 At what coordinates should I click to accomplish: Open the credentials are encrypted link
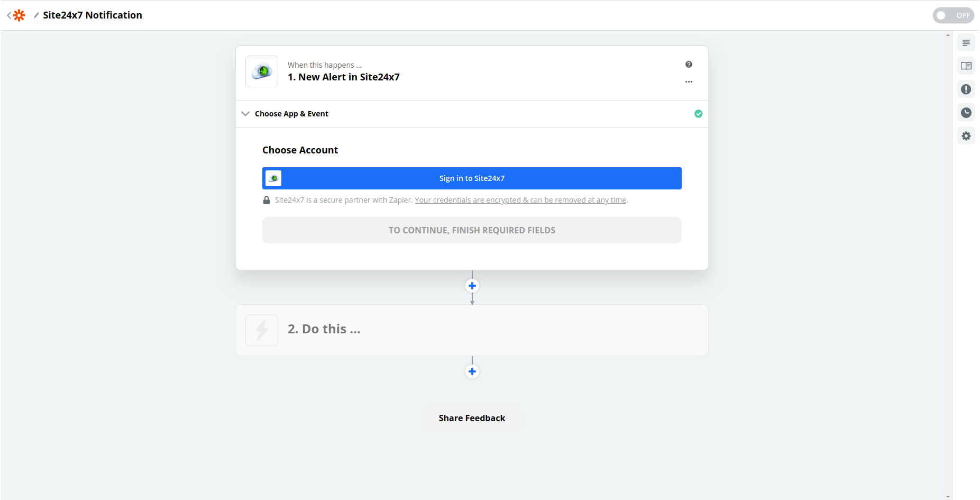click(x=520, y=200)
